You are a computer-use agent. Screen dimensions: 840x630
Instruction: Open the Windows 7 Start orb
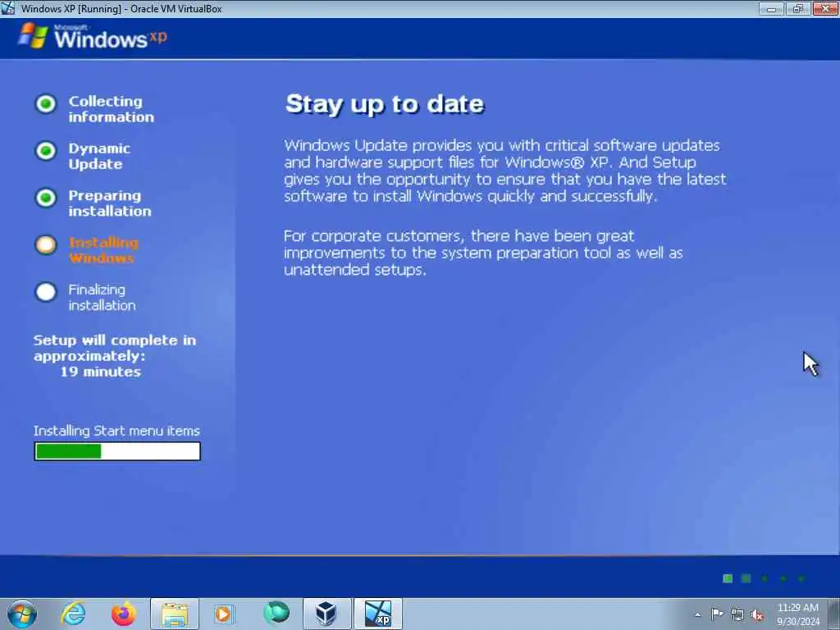pos(22,614)
